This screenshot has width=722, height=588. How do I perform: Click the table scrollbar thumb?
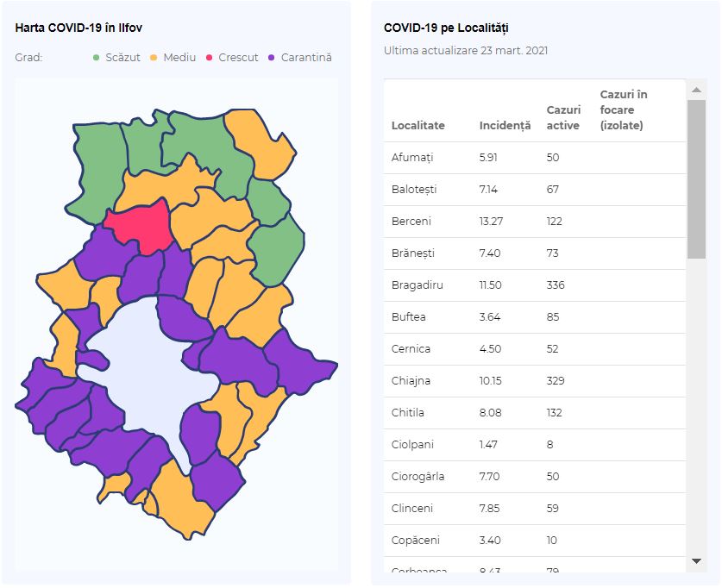tap(696, 179)
